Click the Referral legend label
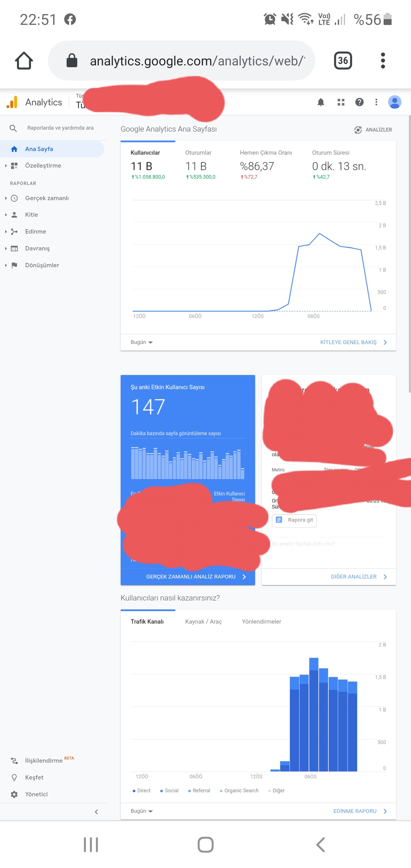Image resolution: width=411 pixels, height=868 pixels. coord(202,791)
